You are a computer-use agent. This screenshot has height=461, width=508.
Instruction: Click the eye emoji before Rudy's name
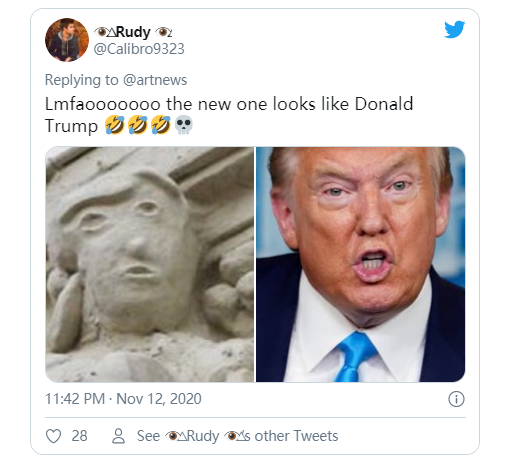pos(101,32)
